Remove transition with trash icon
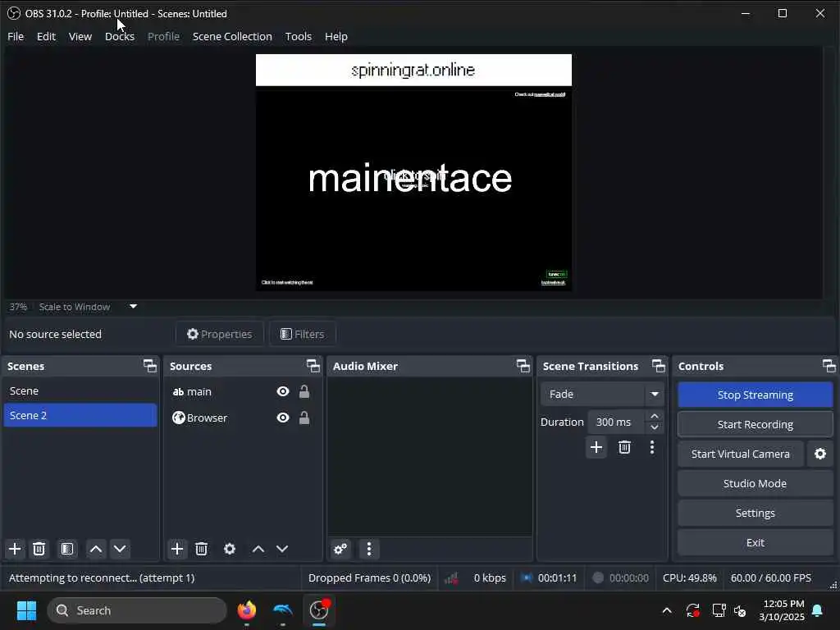The image size is (840, 630). click(x=624, y=447)
